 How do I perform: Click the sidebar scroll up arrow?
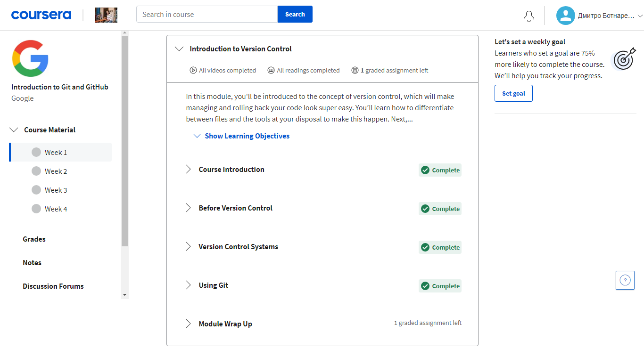(124, 33)
